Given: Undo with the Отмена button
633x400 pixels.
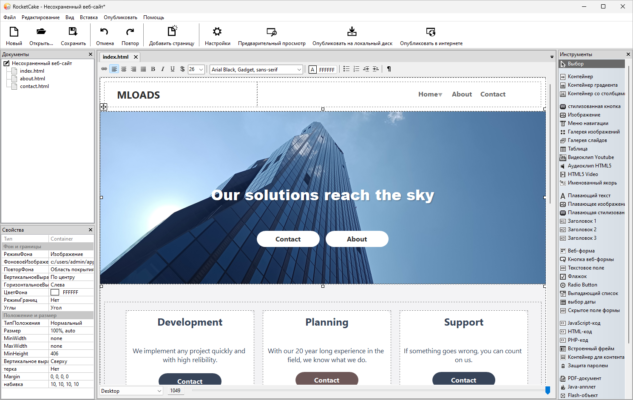Looking at the screenshot, I should pyautogui.click(x=105, y=36).
